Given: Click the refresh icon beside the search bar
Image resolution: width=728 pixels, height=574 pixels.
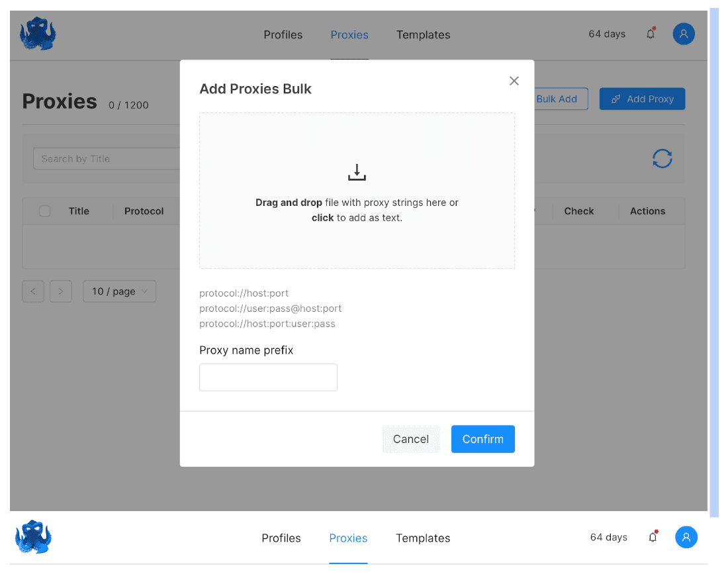Looking at the screenshot, I should pyautogui.click(x=662, y=158).
